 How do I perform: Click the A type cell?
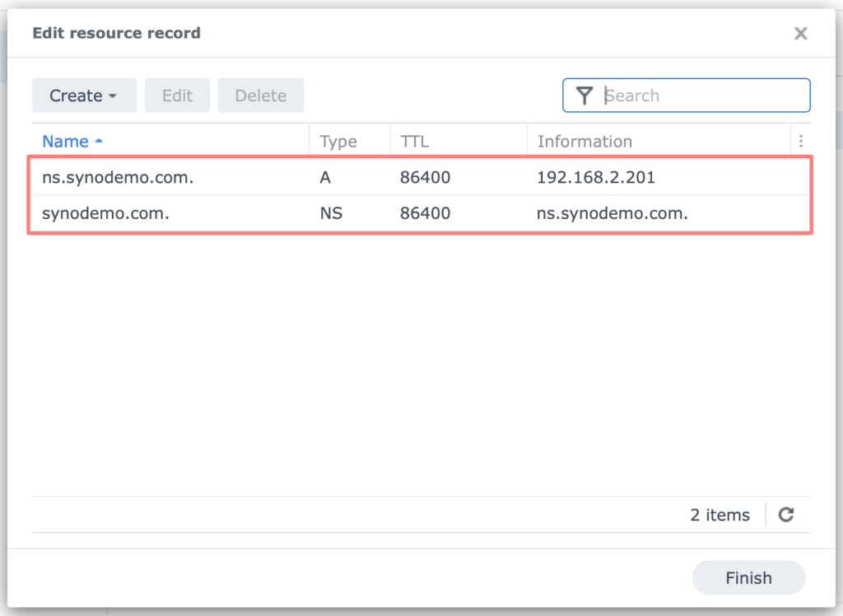click(x=324, y=178)
